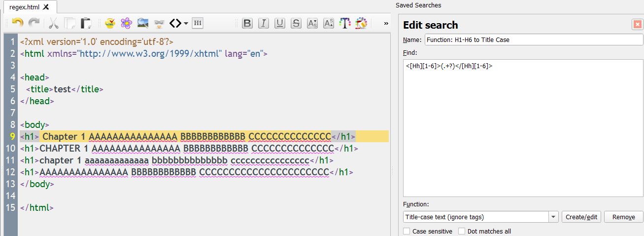The height and width of the screenshot is (236, 644).
Task: Toggle Bold formatting
Action: pos(247,23)
